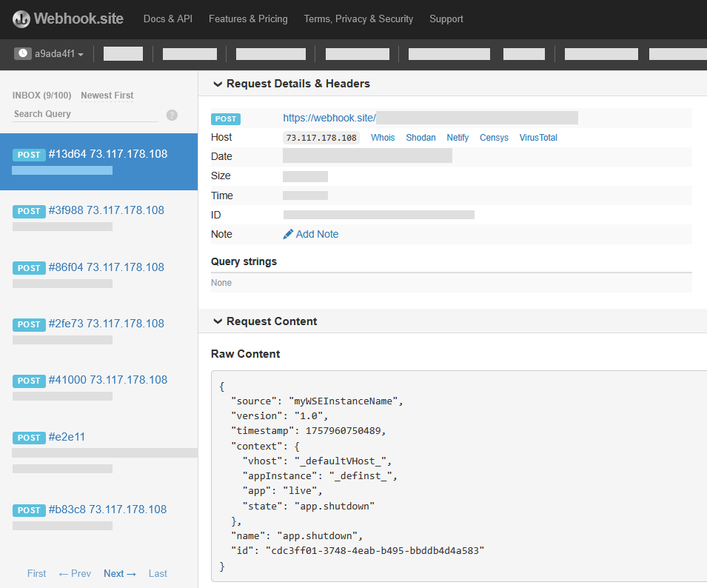Select request #e2e11 in inbox
The height and width of the screenshot is (588, 707).
pyautogui.click(x=98, y=452)
